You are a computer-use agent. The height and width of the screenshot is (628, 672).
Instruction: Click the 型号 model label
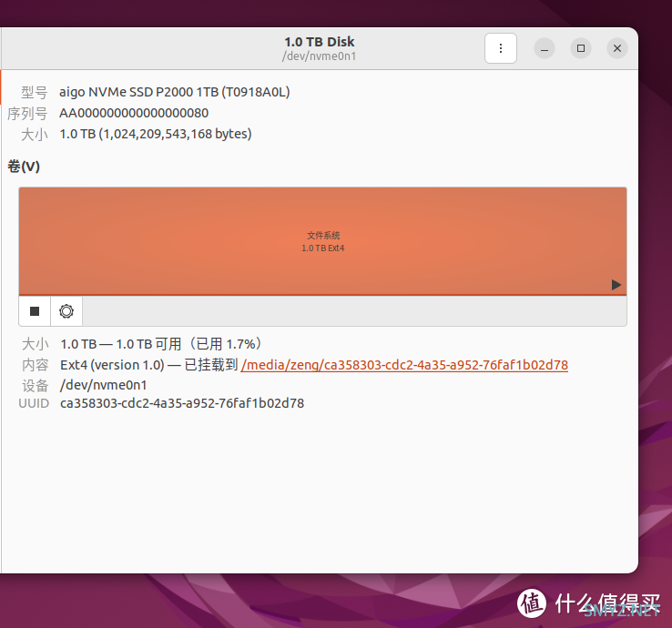coord(35,92)
